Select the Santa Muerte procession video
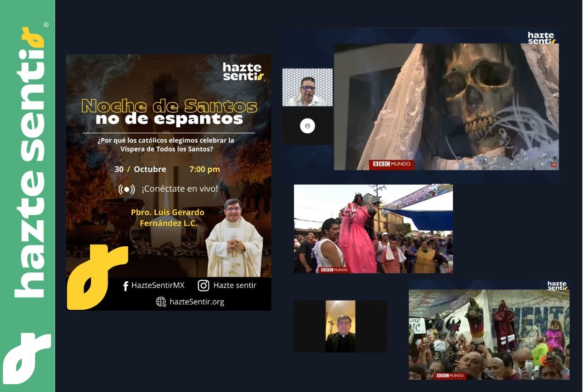Image resolution: width=588 pixels, height=392 pixels. point(373,228)
